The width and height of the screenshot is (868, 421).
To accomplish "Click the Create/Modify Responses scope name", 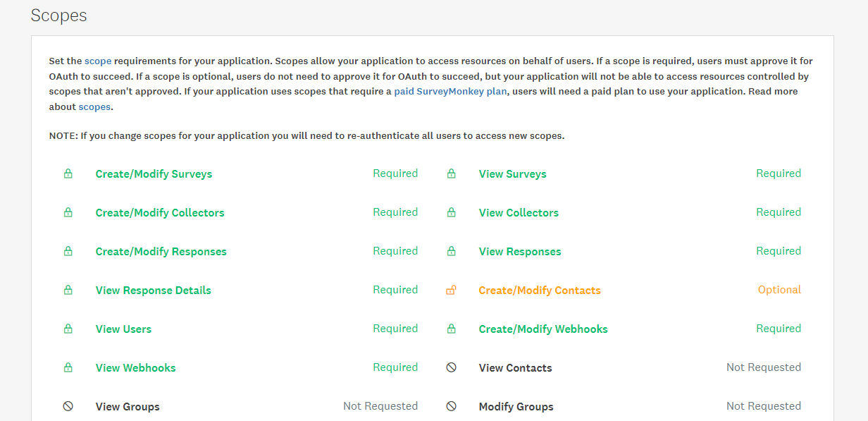I will [x=161, y=252].
